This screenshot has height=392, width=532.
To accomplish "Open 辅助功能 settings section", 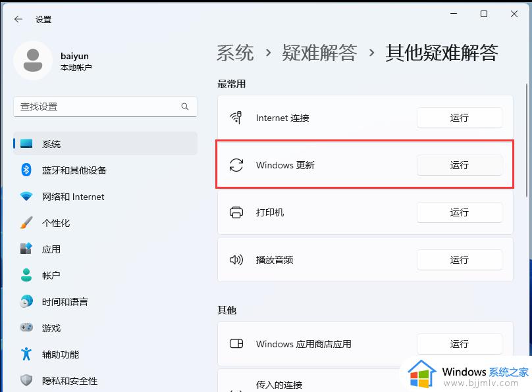I will tap(105, 354).
